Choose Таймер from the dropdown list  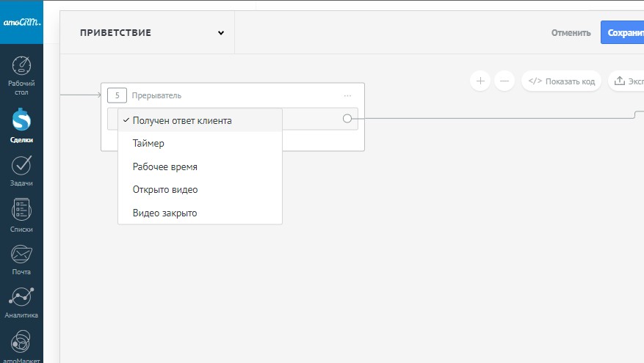148,144
